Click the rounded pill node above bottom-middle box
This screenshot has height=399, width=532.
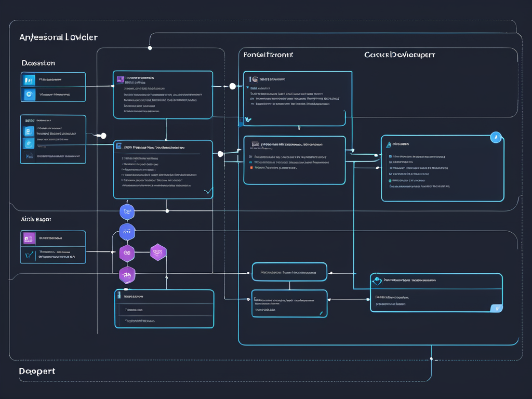tap(289, 272)
